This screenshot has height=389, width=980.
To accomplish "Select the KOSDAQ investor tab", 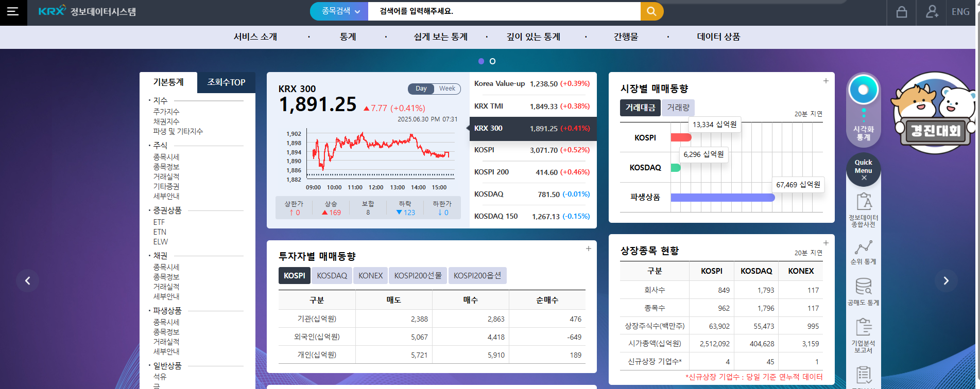I will coord(332,276).
